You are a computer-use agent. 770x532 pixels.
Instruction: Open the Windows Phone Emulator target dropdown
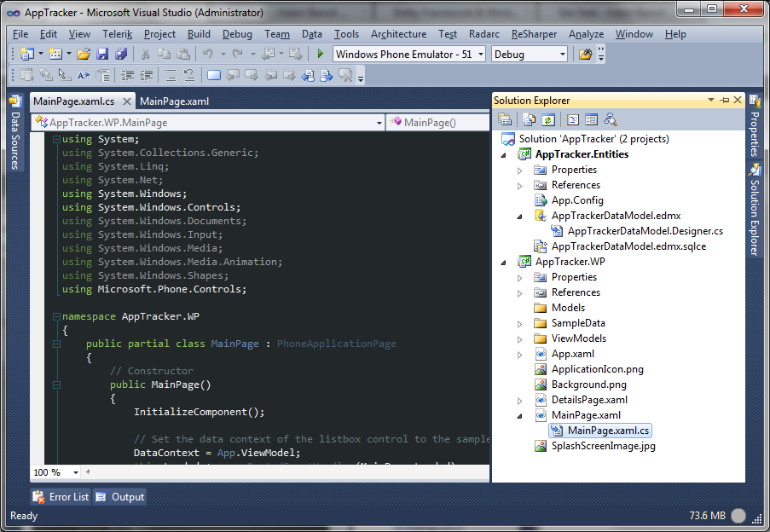click(x=481, y=54)
